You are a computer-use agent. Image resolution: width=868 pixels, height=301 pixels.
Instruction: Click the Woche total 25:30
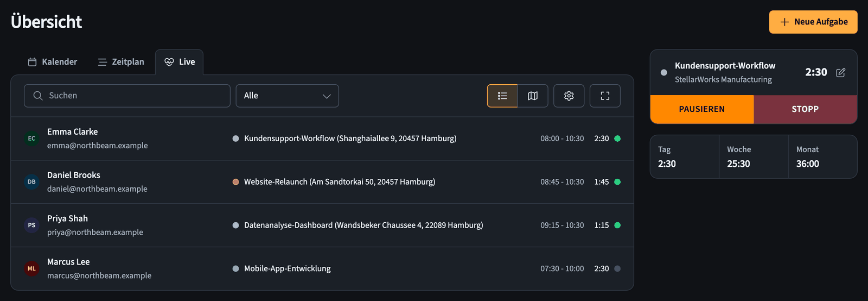(738, 164)
